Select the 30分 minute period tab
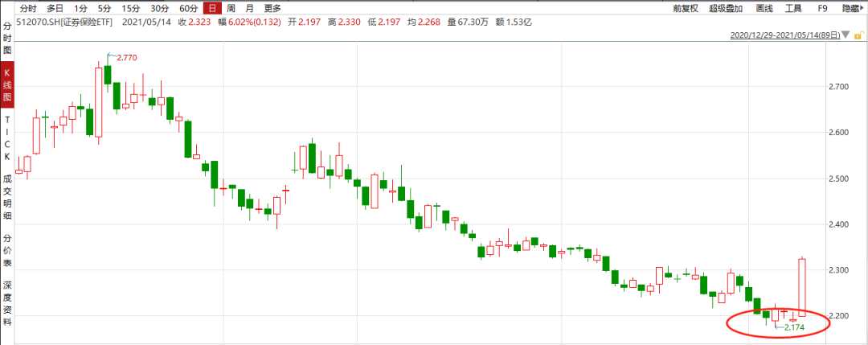This screenshot has width=868, height=345. pos(159,8)
